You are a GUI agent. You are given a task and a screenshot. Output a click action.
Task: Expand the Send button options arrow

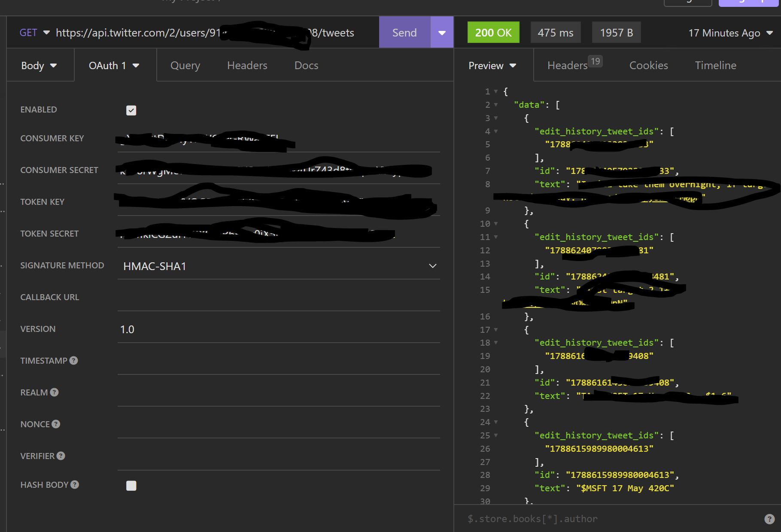coord(442,33)
